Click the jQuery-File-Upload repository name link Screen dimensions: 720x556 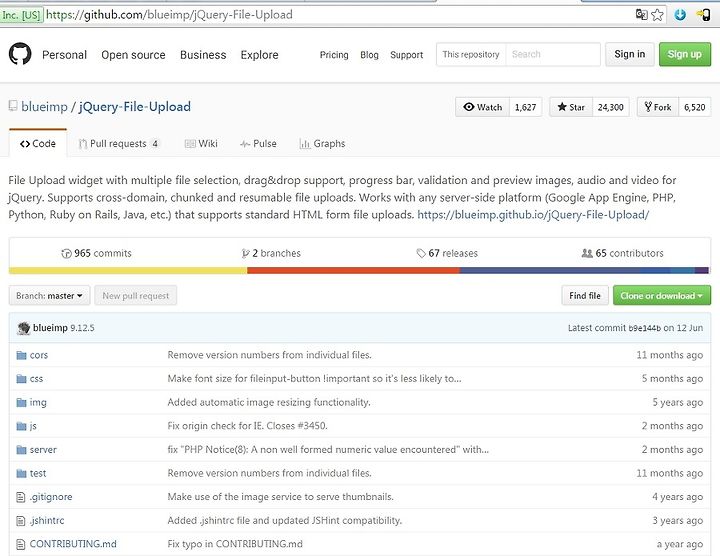[135, 107]
